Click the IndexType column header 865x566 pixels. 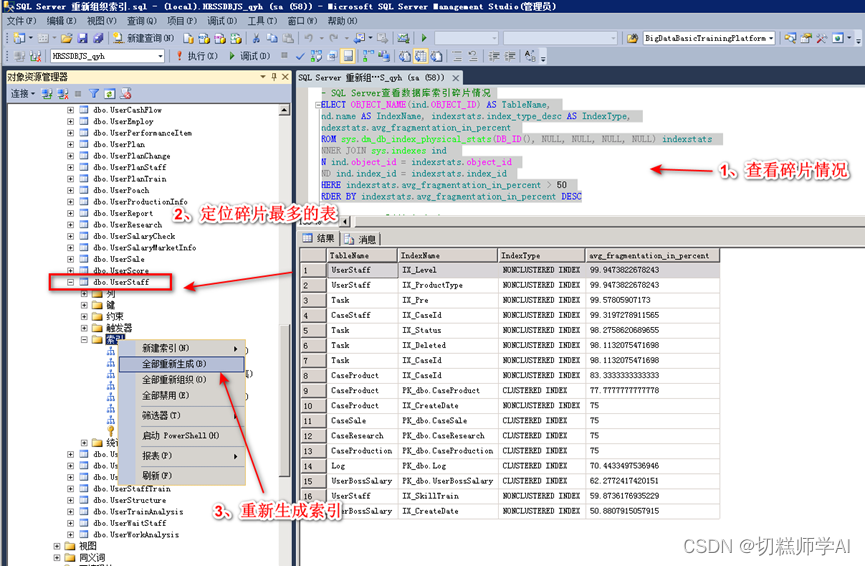coord(541,255)
